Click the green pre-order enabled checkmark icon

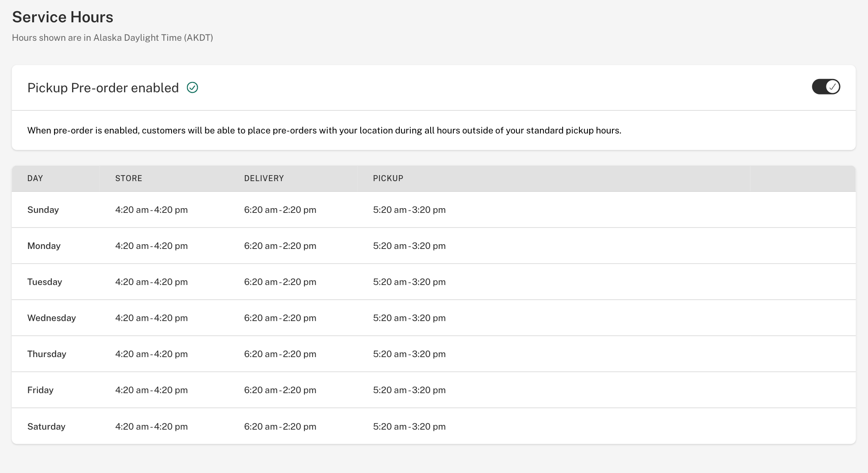(193, 88)
